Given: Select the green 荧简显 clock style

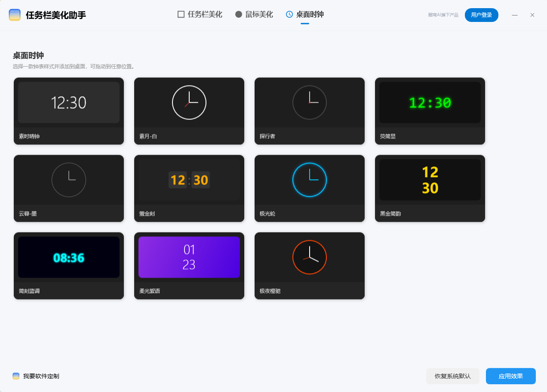Looking at the screenshot, I should click(x=430, y=111).
